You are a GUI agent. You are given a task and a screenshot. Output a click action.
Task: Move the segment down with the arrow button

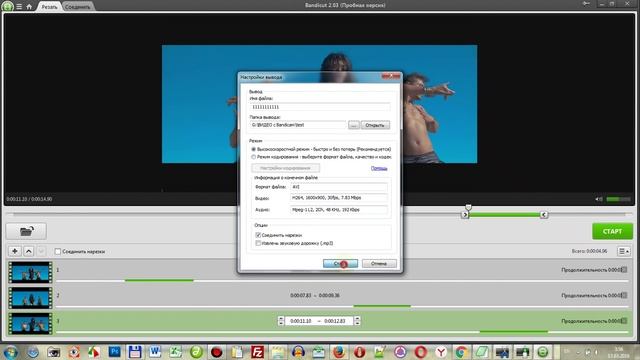tap(41, 251)
